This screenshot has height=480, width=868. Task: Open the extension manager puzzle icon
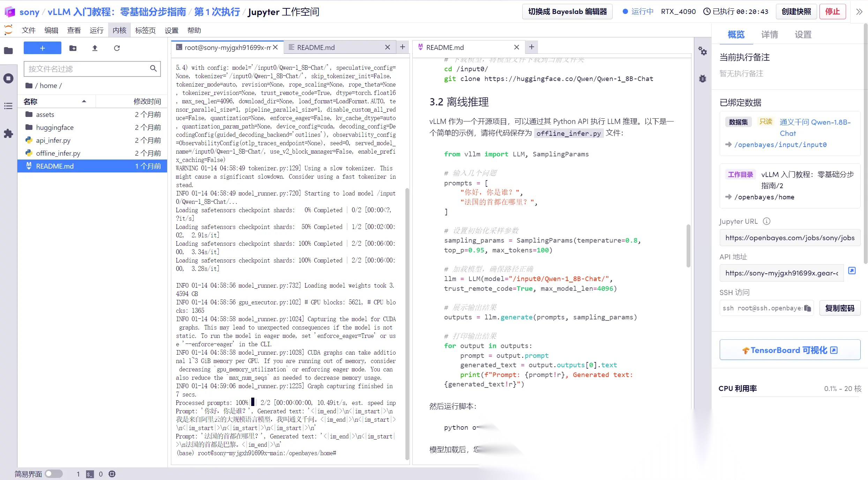pos(8,133)
